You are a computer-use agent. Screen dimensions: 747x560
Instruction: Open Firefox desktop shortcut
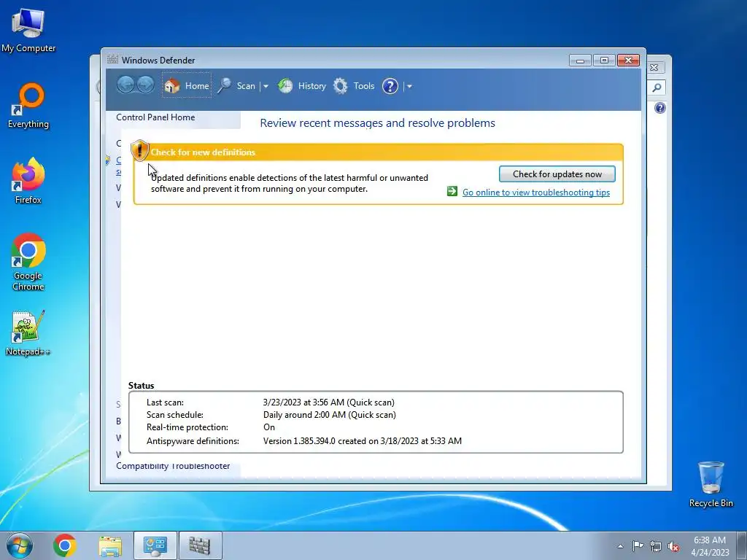click(x=28, y=181)
